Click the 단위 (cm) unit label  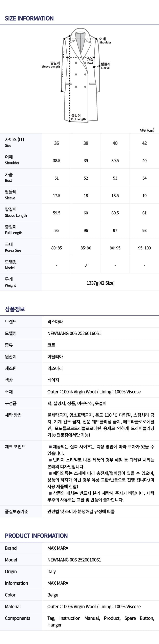click(x=147, y=130)
